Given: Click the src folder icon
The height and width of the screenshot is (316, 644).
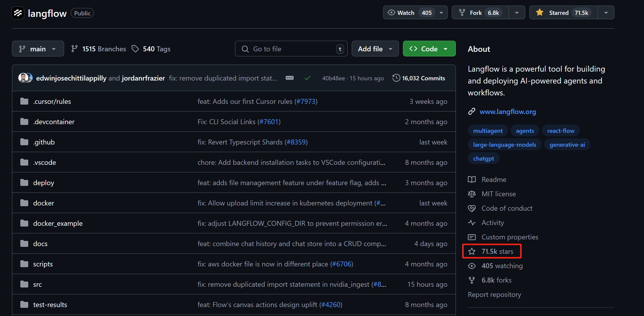Looking at the screenshot, I should point(24,284).
